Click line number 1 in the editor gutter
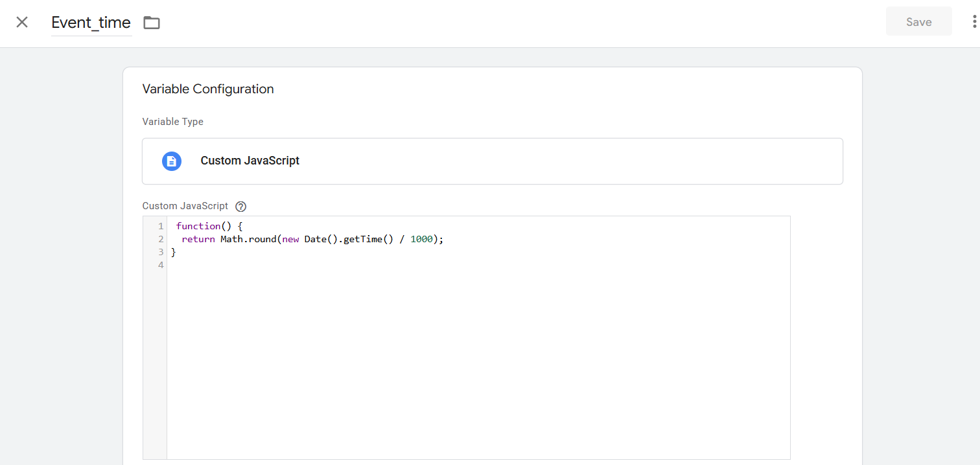Screen dimensions: 980x465 [160, 226]
